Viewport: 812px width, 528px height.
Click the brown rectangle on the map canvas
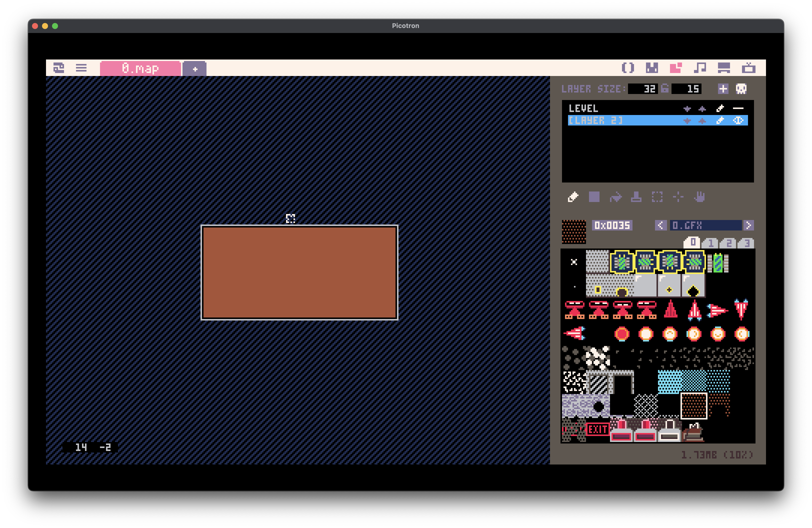pyautogui.click(x=299, y=272)
